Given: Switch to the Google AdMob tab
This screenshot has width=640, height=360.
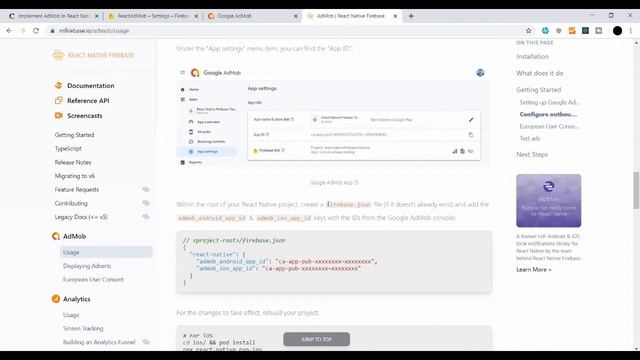Looking at the screenshot, I should pos(251,16).
